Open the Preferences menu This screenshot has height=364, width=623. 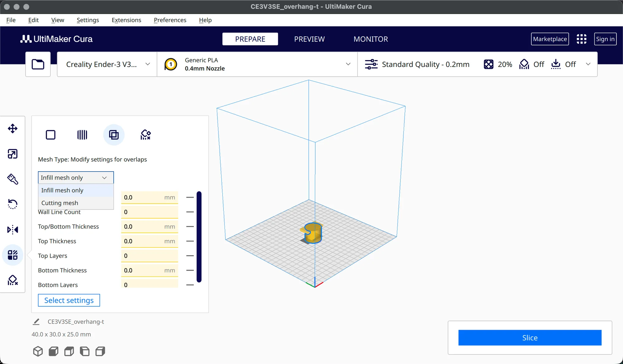[x=170, y=20]
